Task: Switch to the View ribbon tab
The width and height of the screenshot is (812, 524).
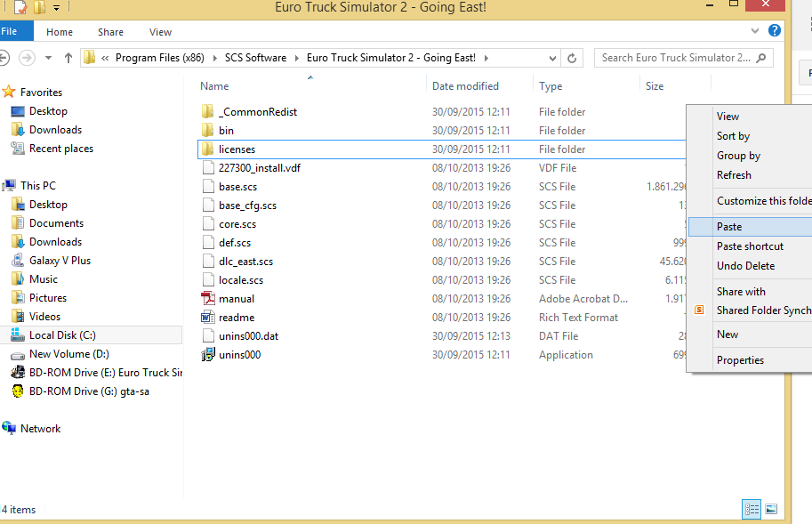Action: pyautogui.click(x=160, y=32)
